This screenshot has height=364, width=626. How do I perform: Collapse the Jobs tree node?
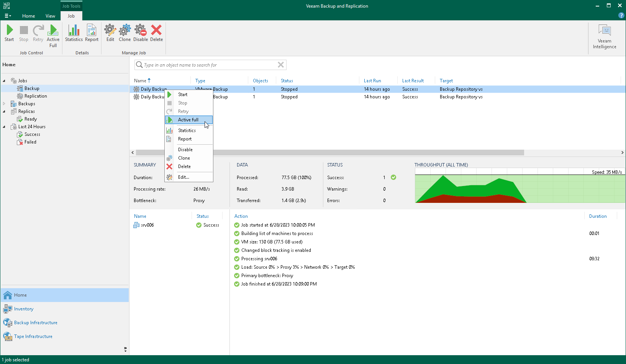tap(3, 80)
